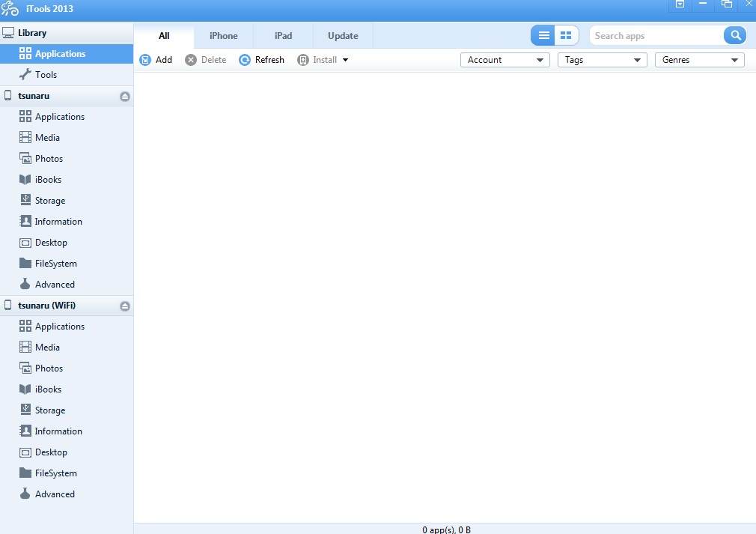The width and height of the screenshot is (756, 534).
Task: Click the tsunaru (WiFi) device phone icon
Action: click(x=7, y=305)
